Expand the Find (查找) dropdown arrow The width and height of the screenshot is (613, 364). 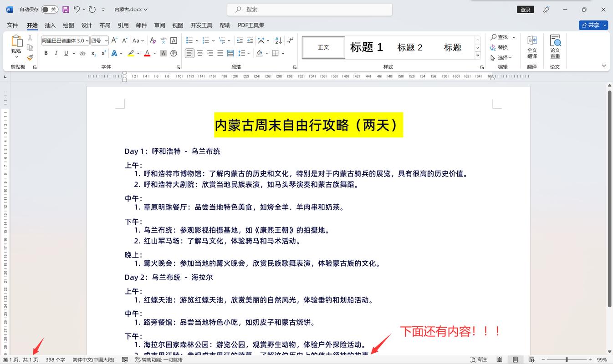pos(514,37)
